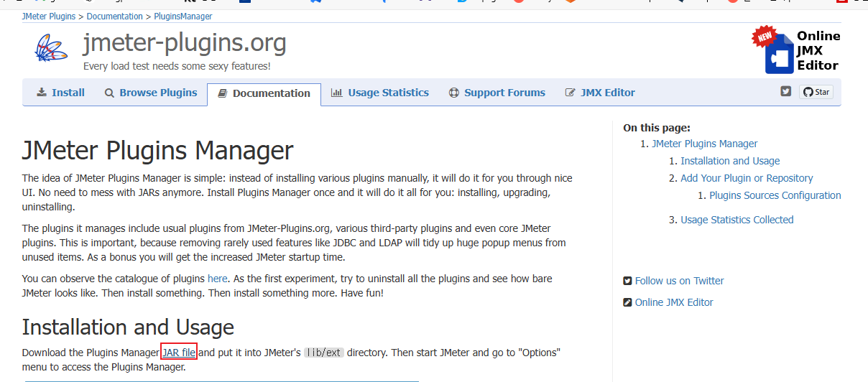
Task: Jump to Installation and Usage section
Action: click(x=730, y=161)
